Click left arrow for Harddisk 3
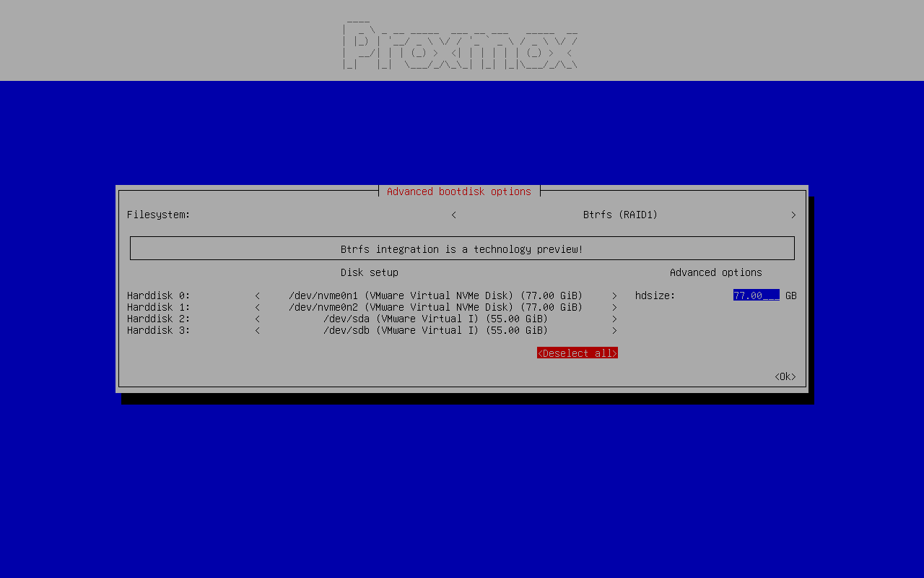924x578 pixels. (257, 330)
